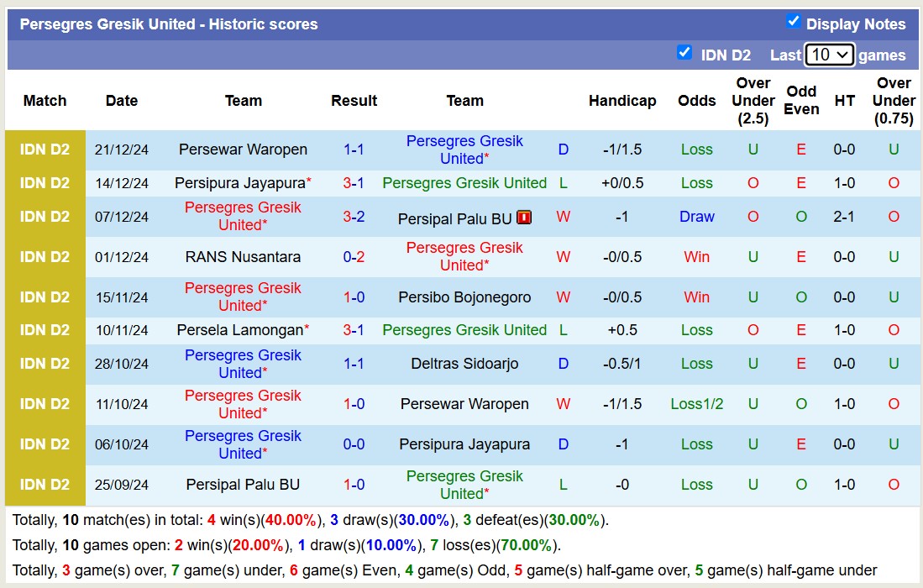923x588 pixels.
Task: Open the 0-2 result against RANS Nusantara
Action: tap(354, 257)
